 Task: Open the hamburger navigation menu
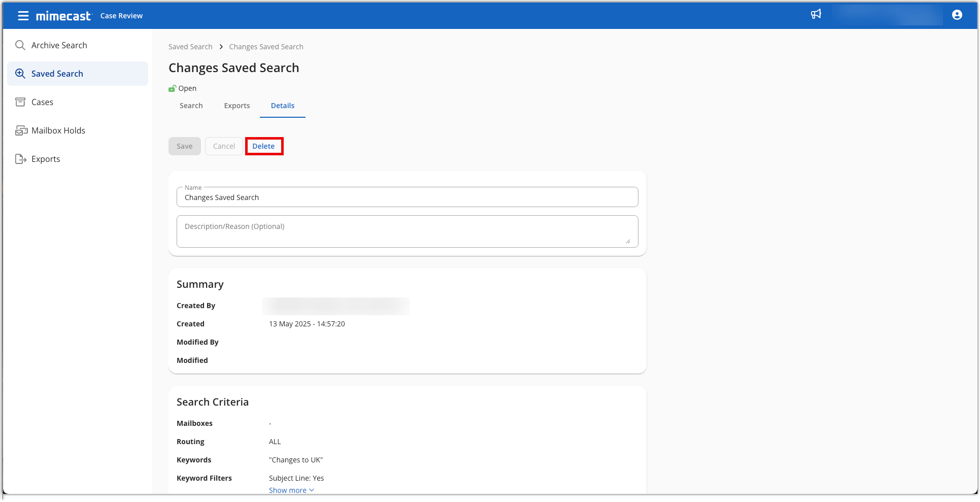coord(23,16)
